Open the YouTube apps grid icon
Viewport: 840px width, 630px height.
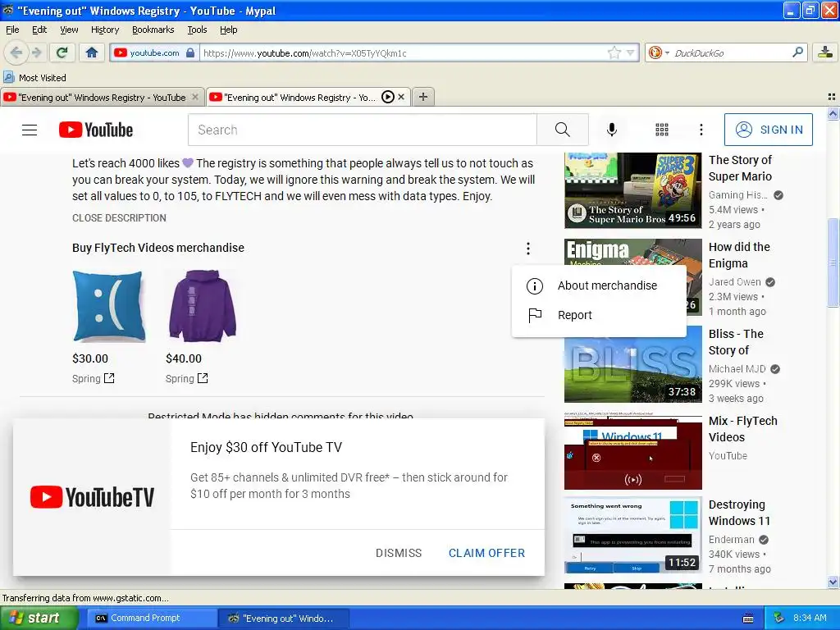662,130
